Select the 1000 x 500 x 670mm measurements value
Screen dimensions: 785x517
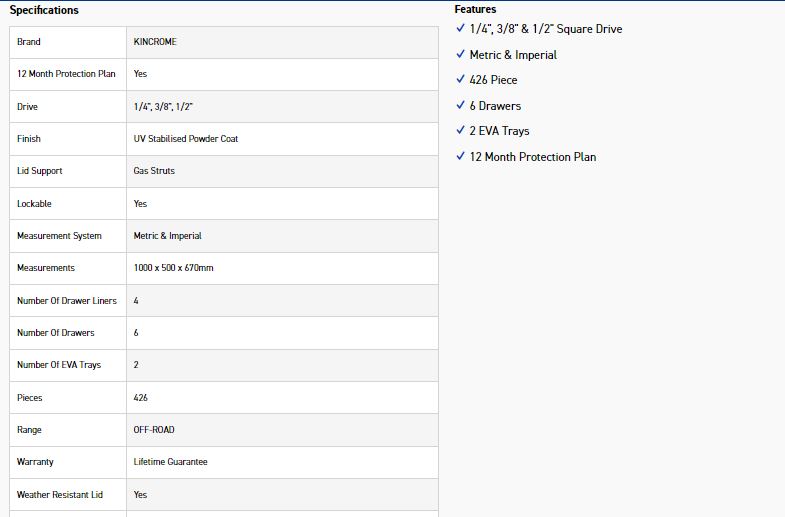point(173,268)
